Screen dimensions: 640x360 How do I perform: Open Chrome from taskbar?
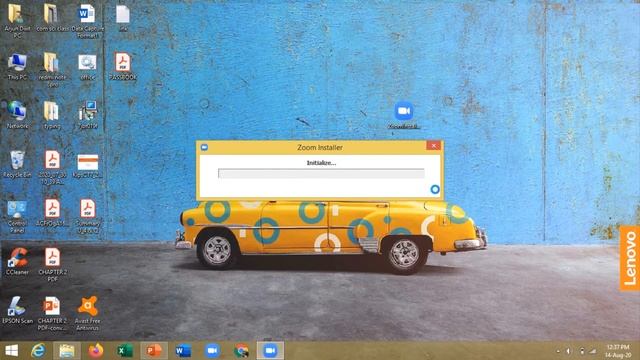[241, 351]
